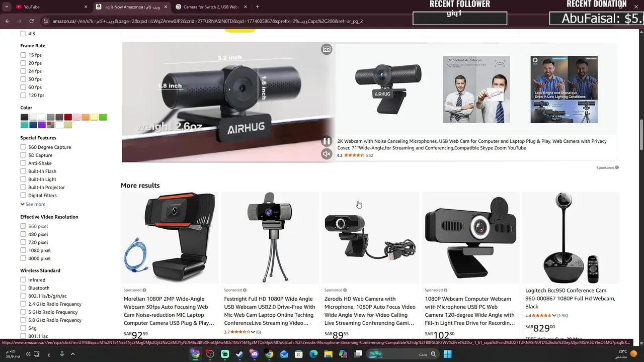The image size is (644, 362).
Task: Check the Infrared wireless filter
Action: pos(23,280)
